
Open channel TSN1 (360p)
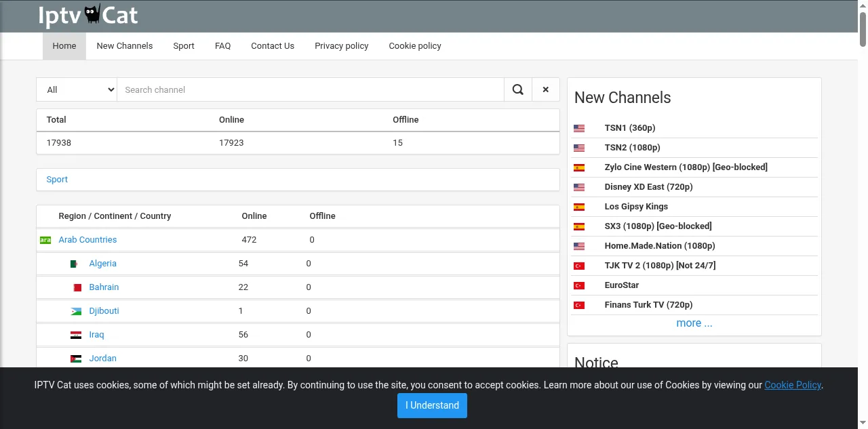tap(630, 128)
